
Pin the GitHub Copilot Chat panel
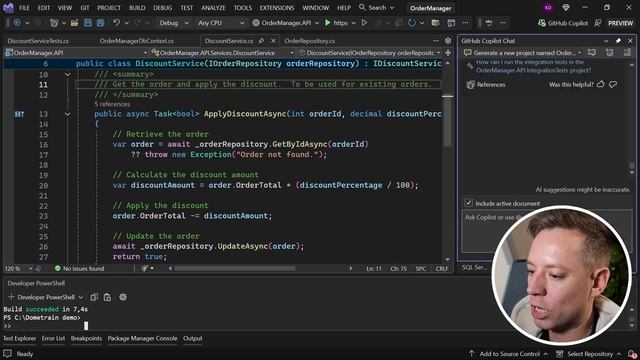coord(618,41)
